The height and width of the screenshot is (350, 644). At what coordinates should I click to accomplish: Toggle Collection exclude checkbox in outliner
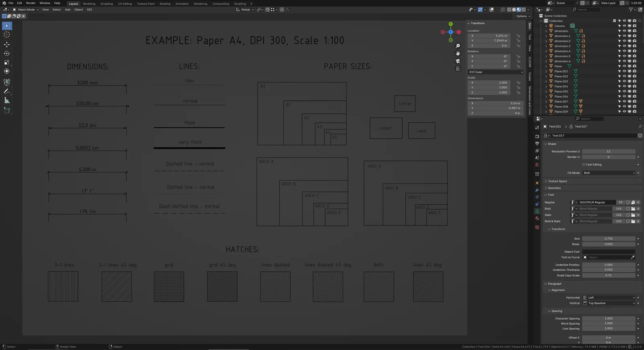[x=615, y=21]
